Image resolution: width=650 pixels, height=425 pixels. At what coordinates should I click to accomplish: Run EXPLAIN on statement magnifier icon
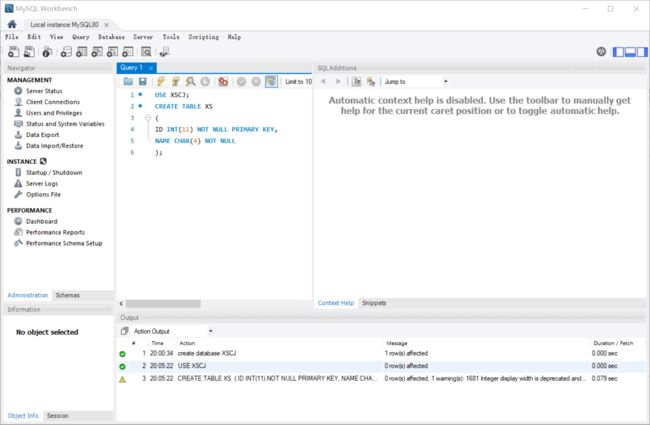tap(190, 81)
